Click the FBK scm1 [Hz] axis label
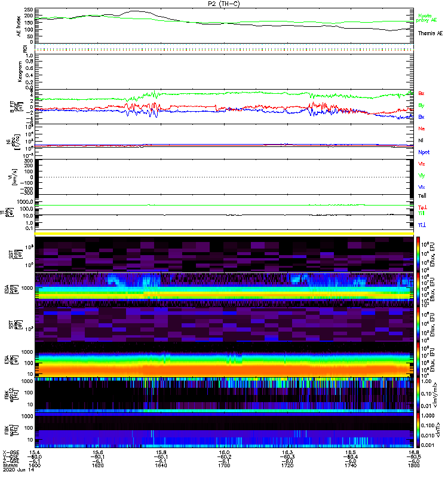The height and width of the screenshot is (478, 448). (11, 430)
